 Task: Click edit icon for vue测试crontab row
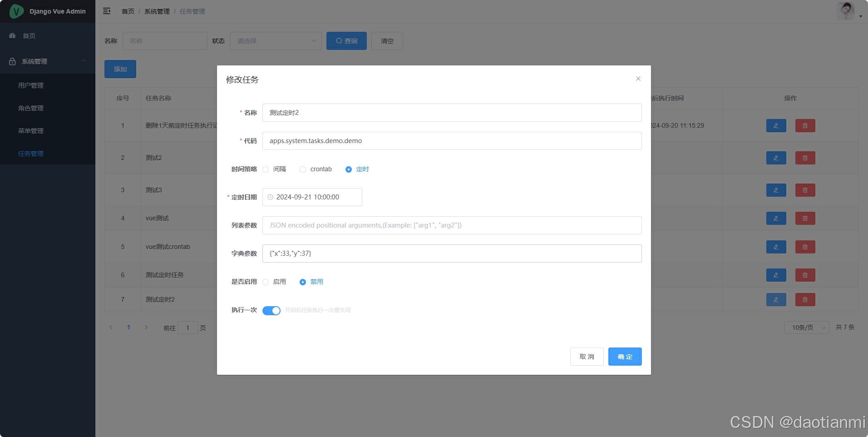click(x=776, y=247)
